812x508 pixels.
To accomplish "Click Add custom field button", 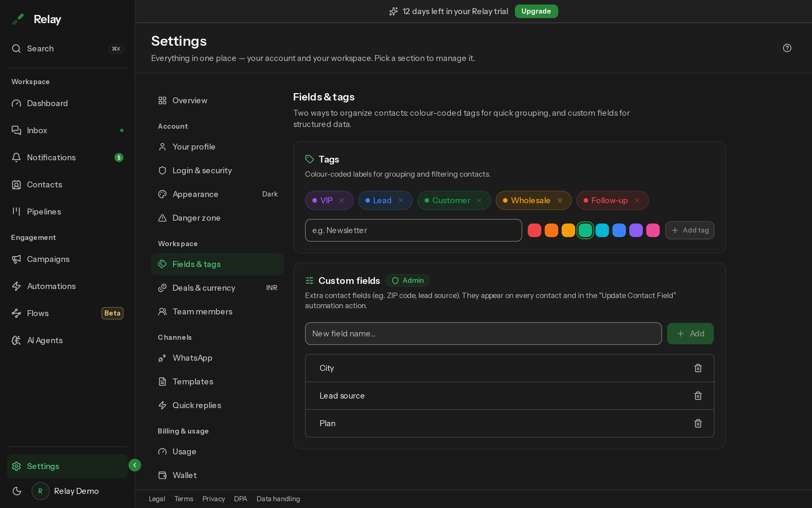I will 690,334.
